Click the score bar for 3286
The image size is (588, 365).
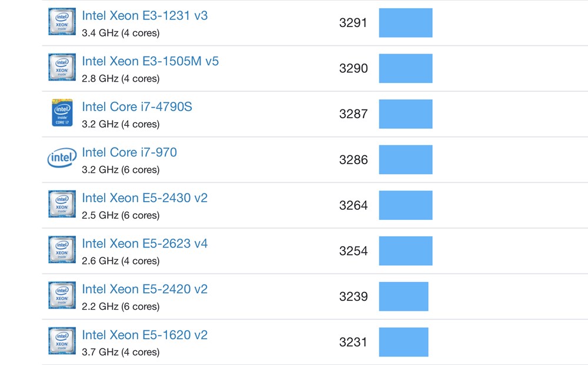(x=406, y=160)
